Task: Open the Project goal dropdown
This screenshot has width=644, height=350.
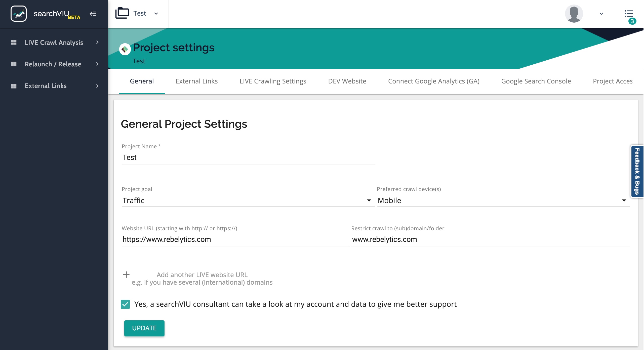Action: coord(248,200)
